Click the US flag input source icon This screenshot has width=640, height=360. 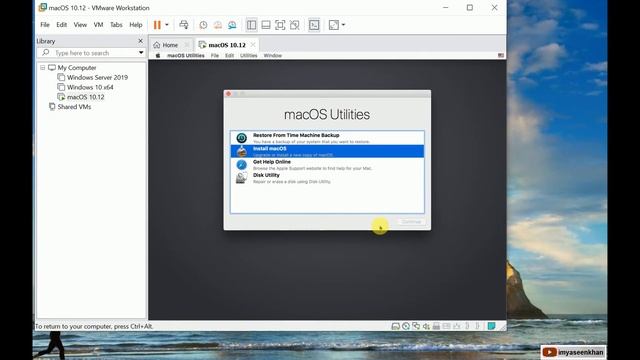click(501, 56)
